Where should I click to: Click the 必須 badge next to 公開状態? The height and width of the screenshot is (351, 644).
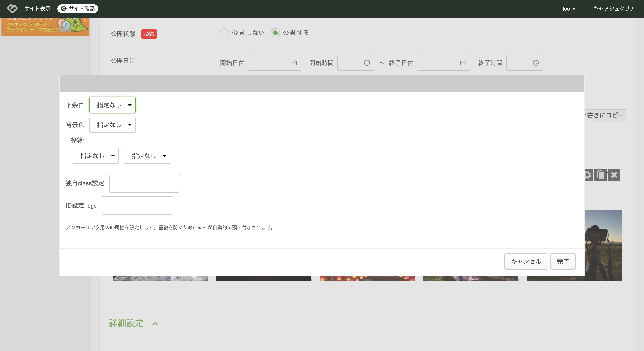click(x=149, y=34)
